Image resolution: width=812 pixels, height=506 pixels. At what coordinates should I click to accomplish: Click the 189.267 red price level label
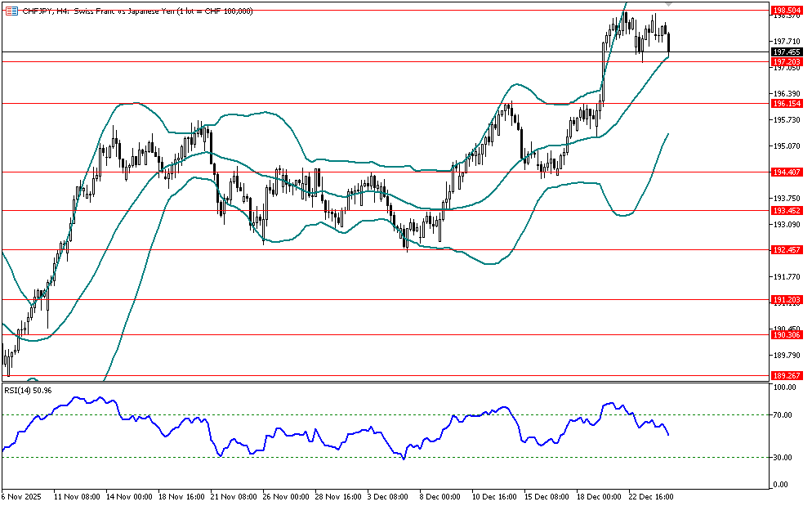(785, 376)
